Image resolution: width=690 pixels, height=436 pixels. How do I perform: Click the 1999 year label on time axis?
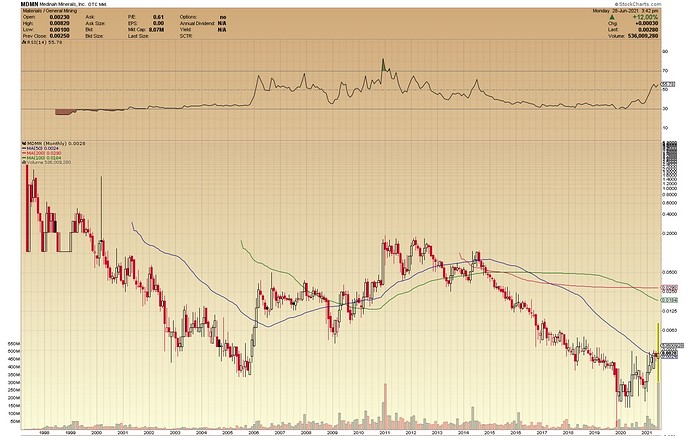click(x=70, y=432)
